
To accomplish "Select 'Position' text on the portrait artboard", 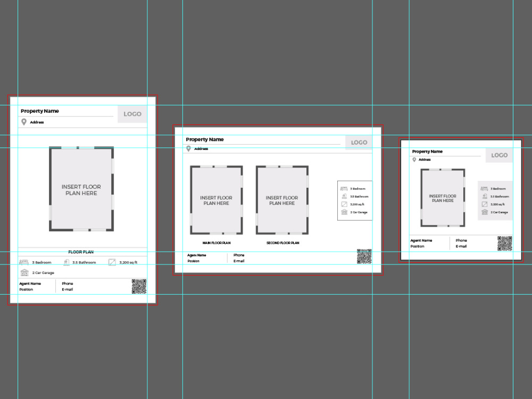I will coord(26,289).
